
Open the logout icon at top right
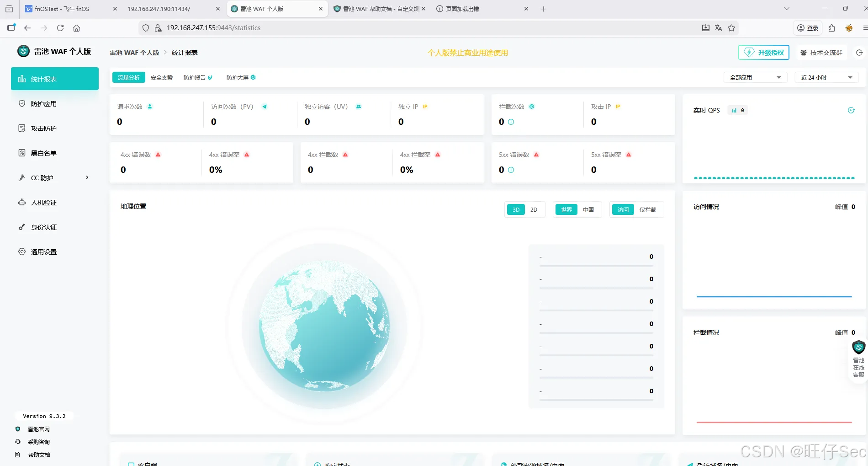tap(859, 53)
